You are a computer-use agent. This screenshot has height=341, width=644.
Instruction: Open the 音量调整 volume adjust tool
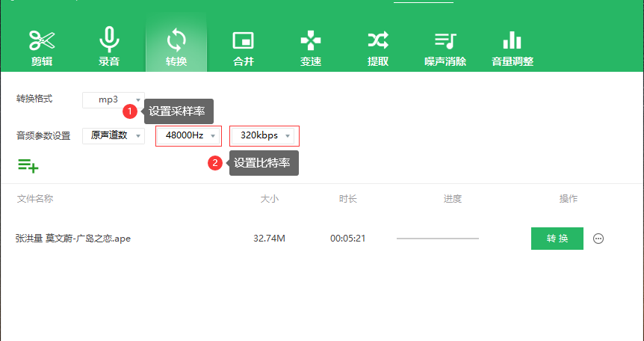(x=513, y=48)
